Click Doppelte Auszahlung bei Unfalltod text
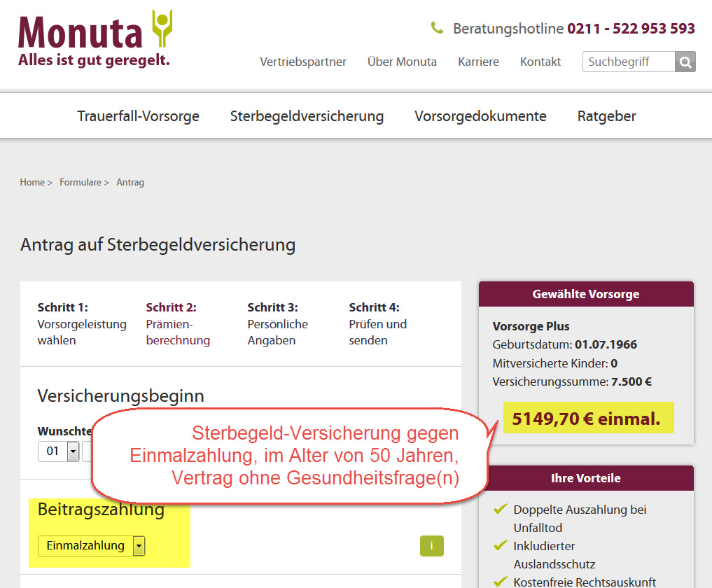Image resolution: width=712 pixels, height=588 pixels. point(580,519)
